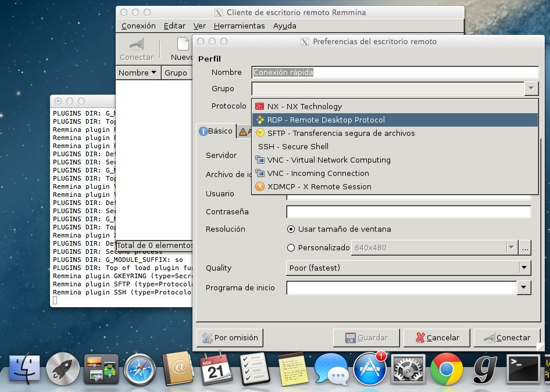
Task: Click Cancelar in preferences dialog
Action: (437, 338)
